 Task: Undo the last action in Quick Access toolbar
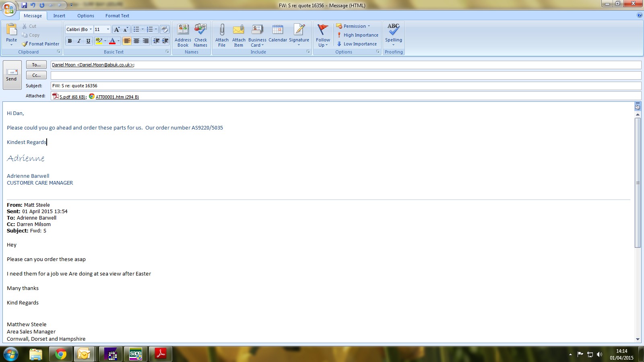[33, 5]
